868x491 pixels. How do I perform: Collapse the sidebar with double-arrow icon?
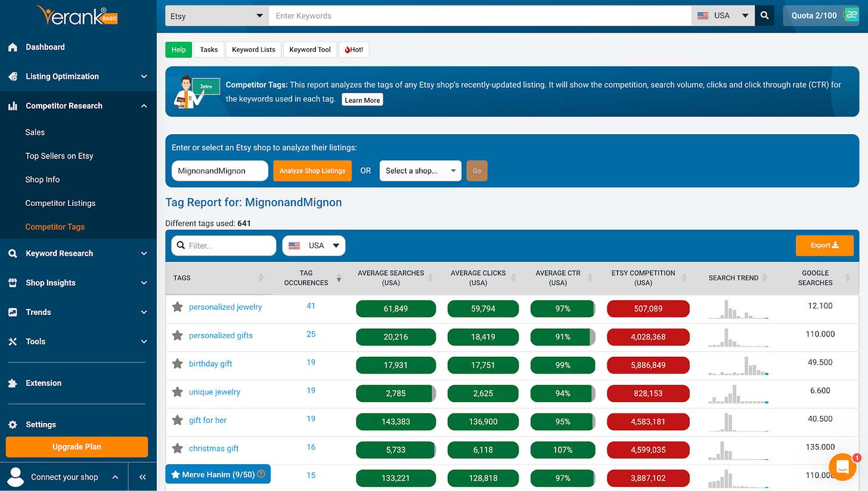pyautogui.click(x=142, y=477)
